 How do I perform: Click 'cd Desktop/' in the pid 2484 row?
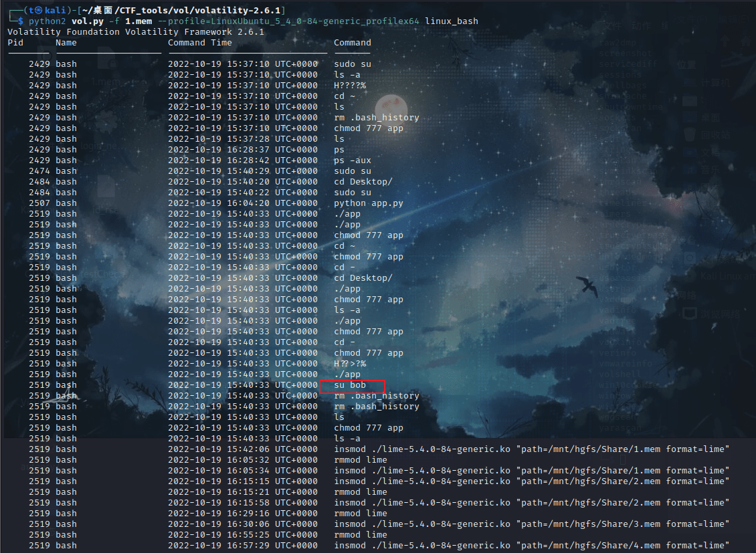pyautogui.click(x=363, y=182)
